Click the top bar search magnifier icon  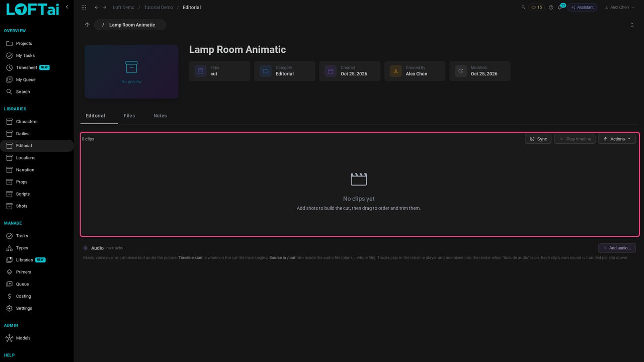[523, 8]
